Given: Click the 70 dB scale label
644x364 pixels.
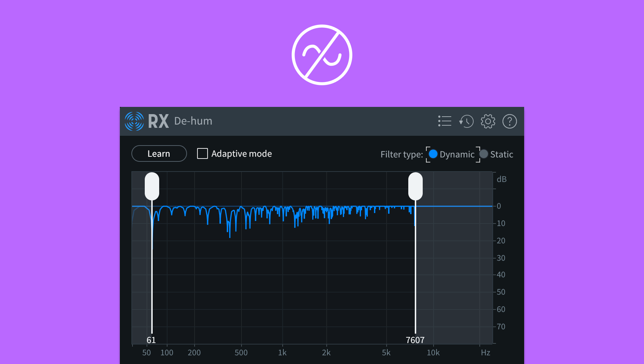Looking at the screenshot, I should [x=501, y=327].
